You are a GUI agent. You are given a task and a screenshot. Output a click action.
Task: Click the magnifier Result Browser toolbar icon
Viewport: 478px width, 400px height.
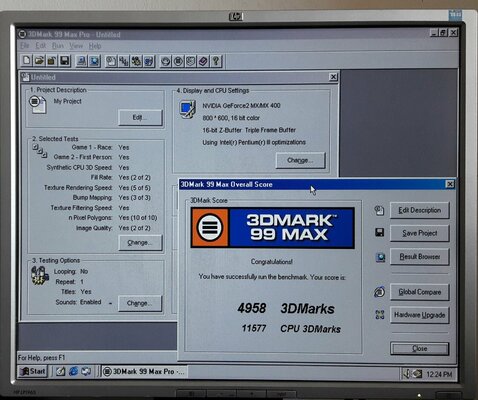(x=95, y=61)
